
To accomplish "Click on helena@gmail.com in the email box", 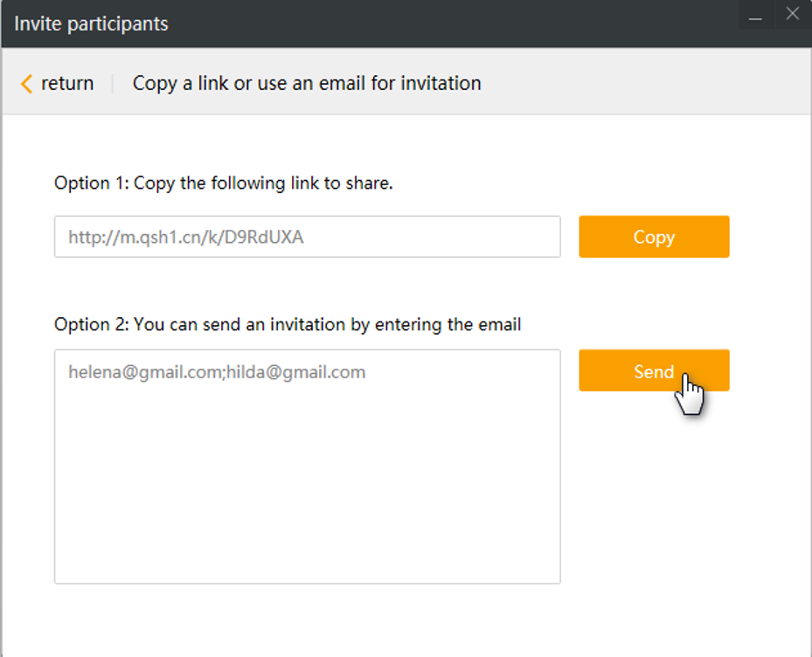I will 146,372.
